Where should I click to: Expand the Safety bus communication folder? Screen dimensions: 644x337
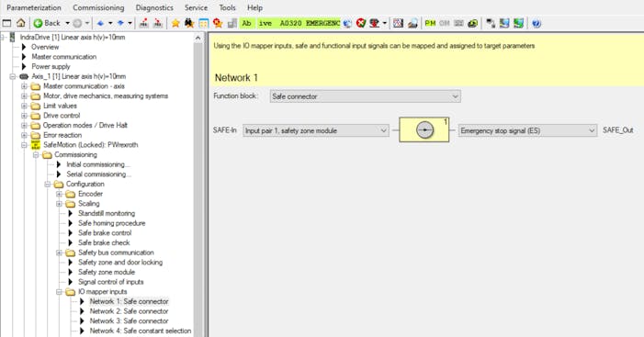59,253
